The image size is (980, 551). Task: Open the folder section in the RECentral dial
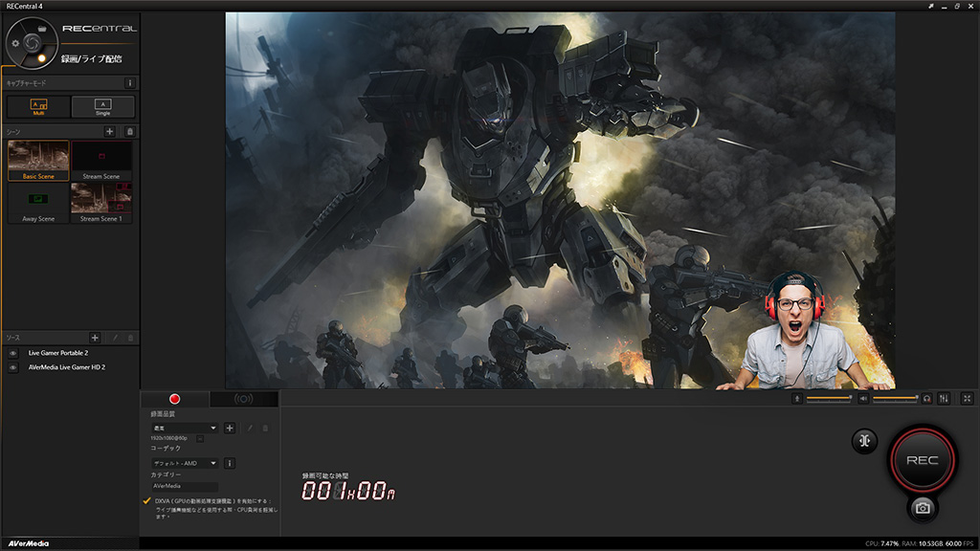(x=42, y=29)
